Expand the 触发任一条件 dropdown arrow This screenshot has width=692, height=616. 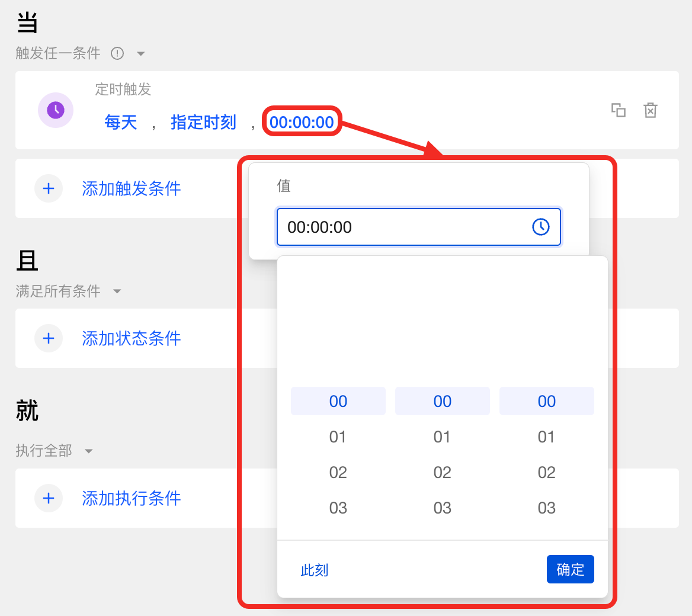tap(141, 54)
